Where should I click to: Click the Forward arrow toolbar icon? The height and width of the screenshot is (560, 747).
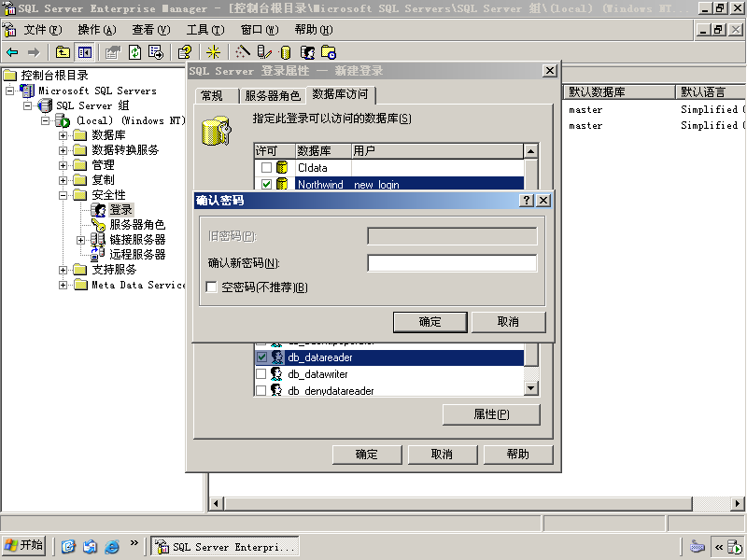pos(34,52)
